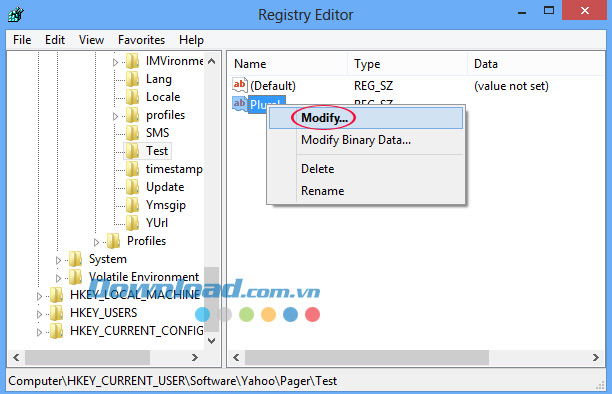Click the System folder icon
The width and height of the screenshot is (612, 394).
click(75, 259)
